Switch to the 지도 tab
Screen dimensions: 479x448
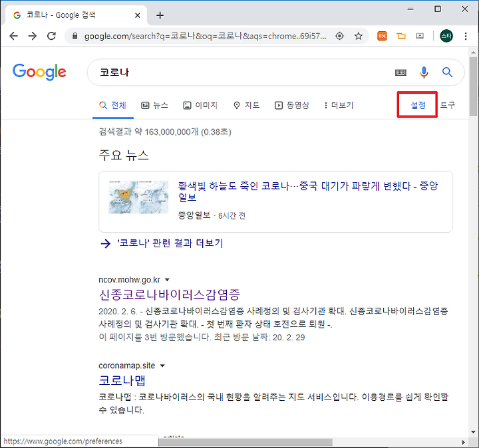coord(246,105)
